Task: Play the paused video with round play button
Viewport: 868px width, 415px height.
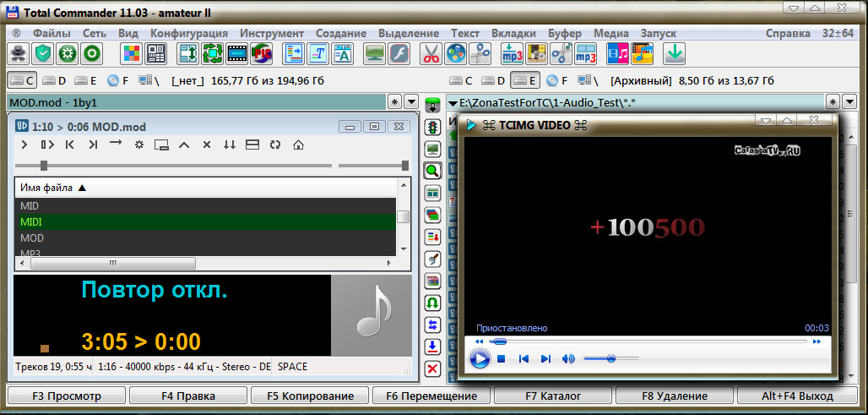Action: pos(480,359)
